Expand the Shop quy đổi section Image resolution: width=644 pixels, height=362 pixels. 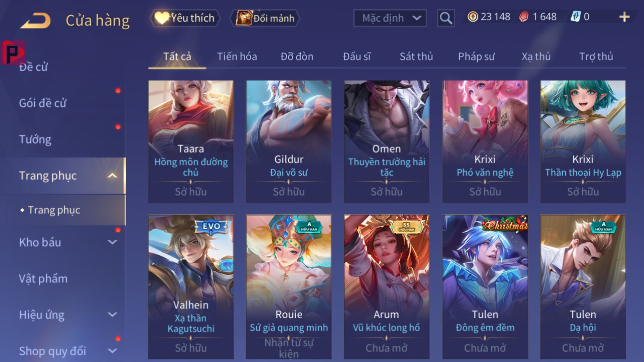point(112,351)
